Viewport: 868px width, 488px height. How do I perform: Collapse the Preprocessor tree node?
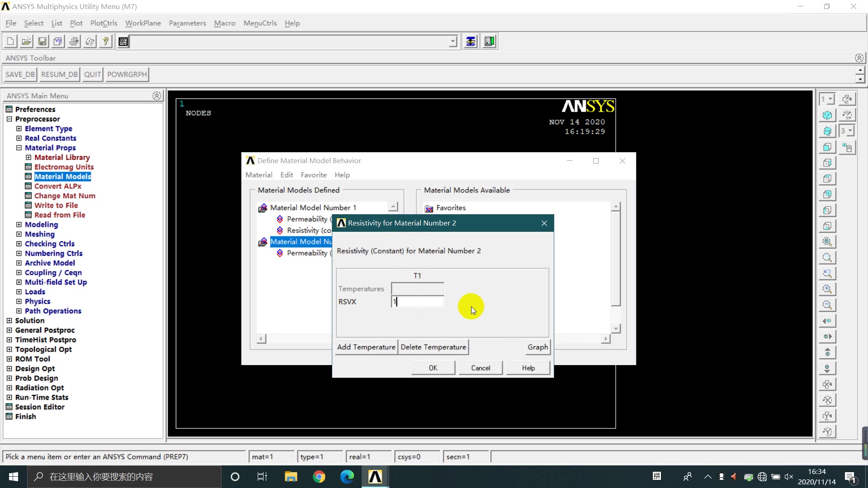pyautogui.click(x=9, y=119)
